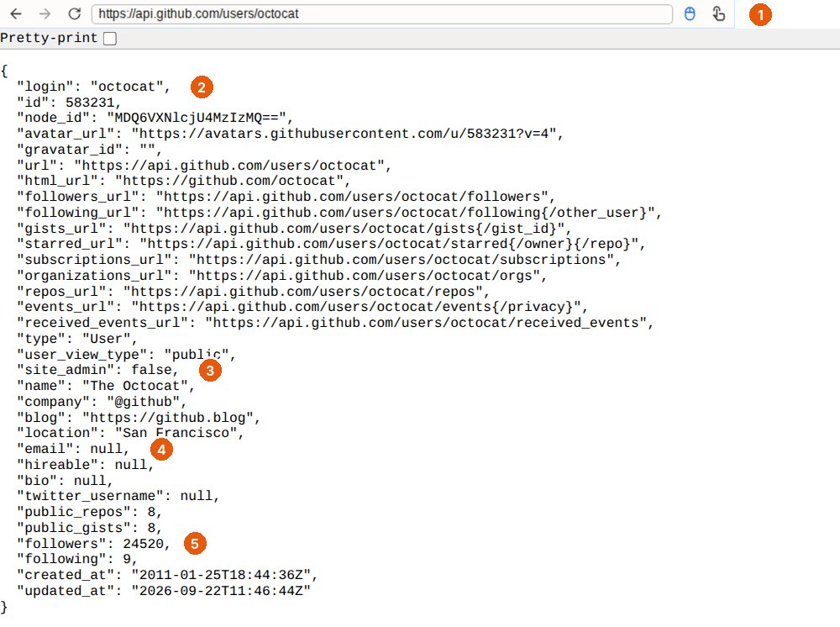This screenshot has width=840, height=627.
Task: Click the "site_admin": false line
Action: (x=97, y=370)
